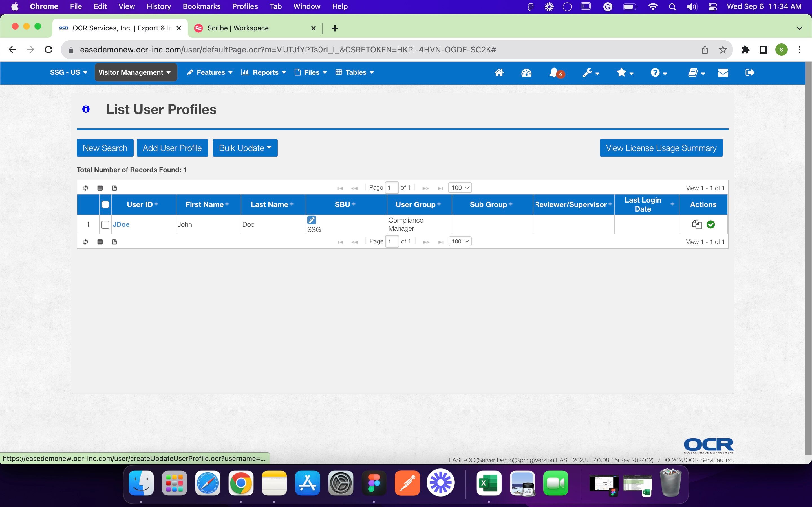812x507 pixels.
Task: Open the dashboard gauge icon
Action: coord(526,72)
